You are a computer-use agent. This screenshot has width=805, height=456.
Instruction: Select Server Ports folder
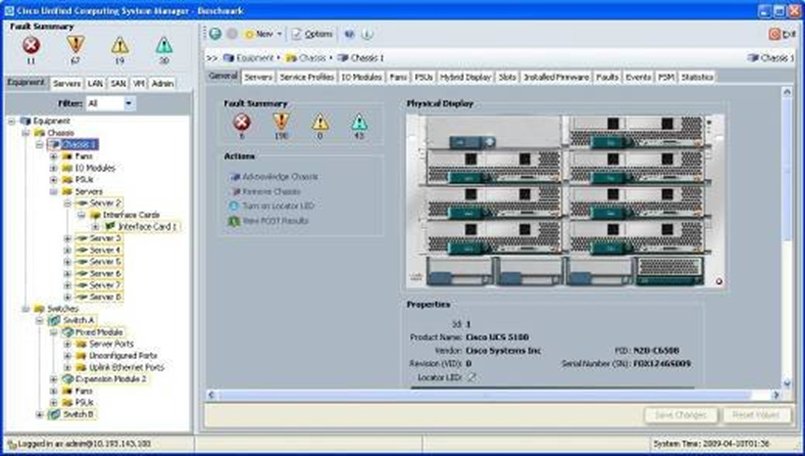pyautogui.click(x=105, y=344)
